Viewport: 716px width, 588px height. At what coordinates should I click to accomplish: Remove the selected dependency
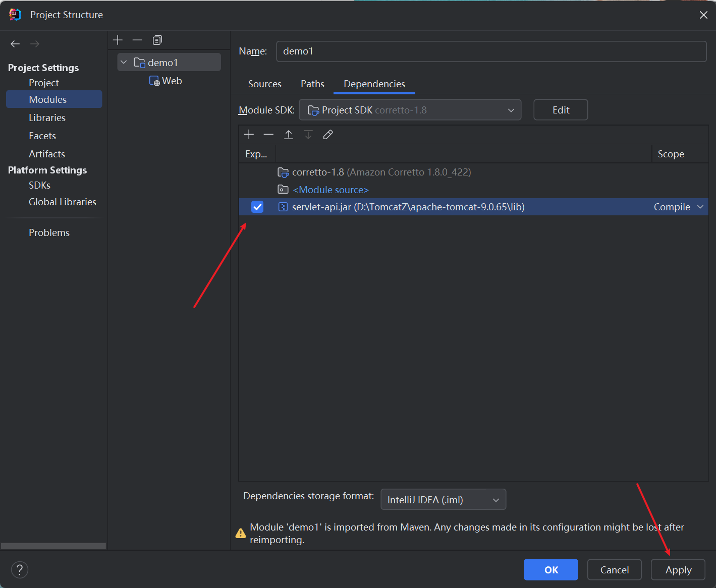pyautogui.click(x=268, y=134)
